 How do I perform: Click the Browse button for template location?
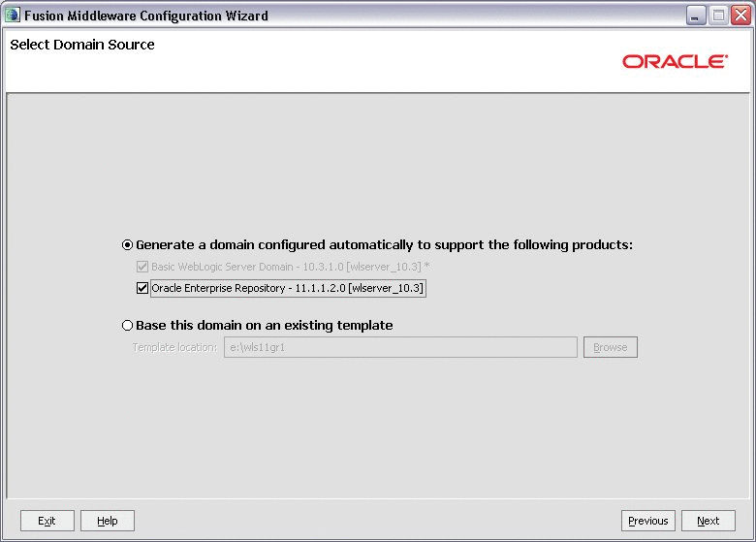coord(611,347)
